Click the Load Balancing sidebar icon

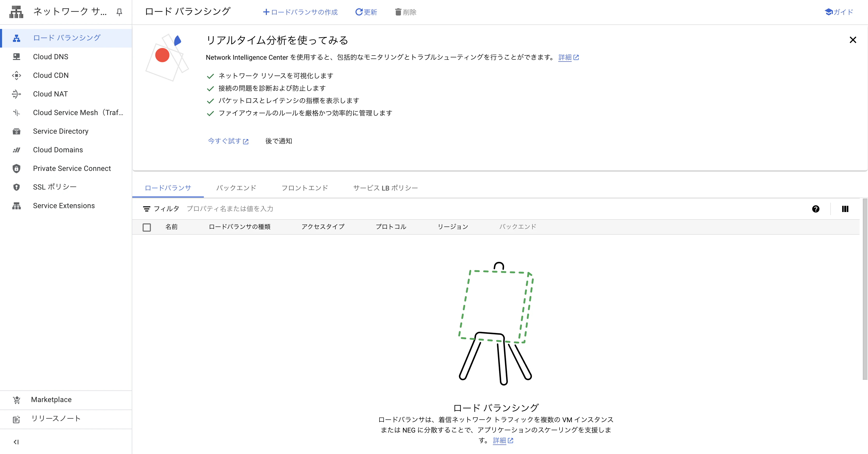pyautogui.click(x=17, y=38)
